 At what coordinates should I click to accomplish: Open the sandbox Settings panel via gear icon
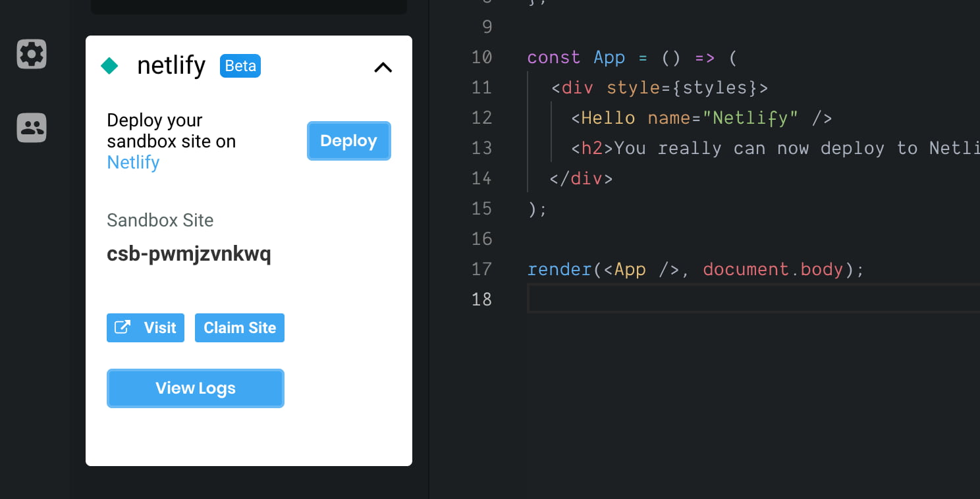coord(31,54)
